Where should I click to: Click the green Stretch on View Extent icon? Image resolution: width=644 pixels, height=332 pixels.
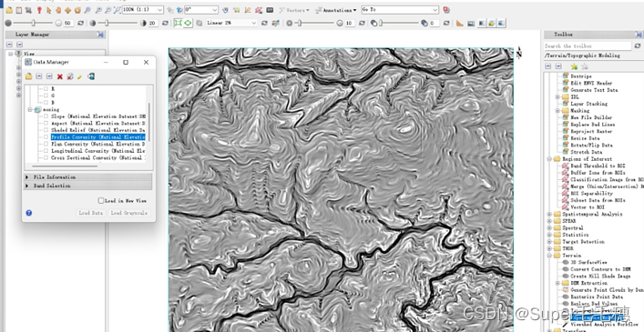(x=178, y=23)
